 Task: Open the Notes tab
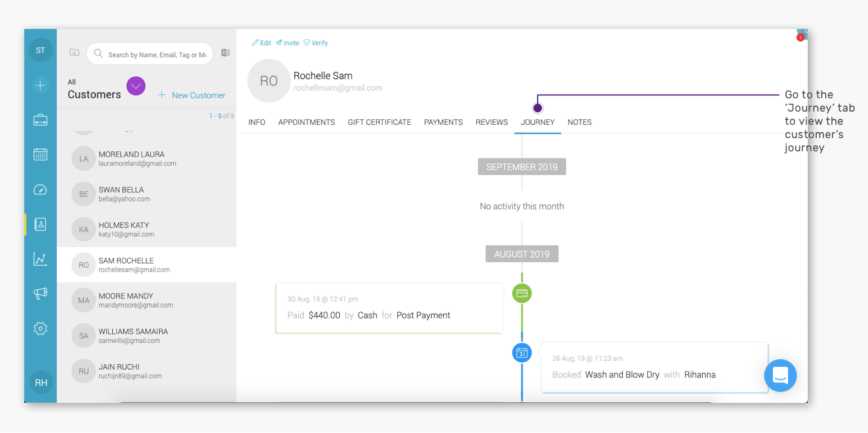click(x=580, y=122)
